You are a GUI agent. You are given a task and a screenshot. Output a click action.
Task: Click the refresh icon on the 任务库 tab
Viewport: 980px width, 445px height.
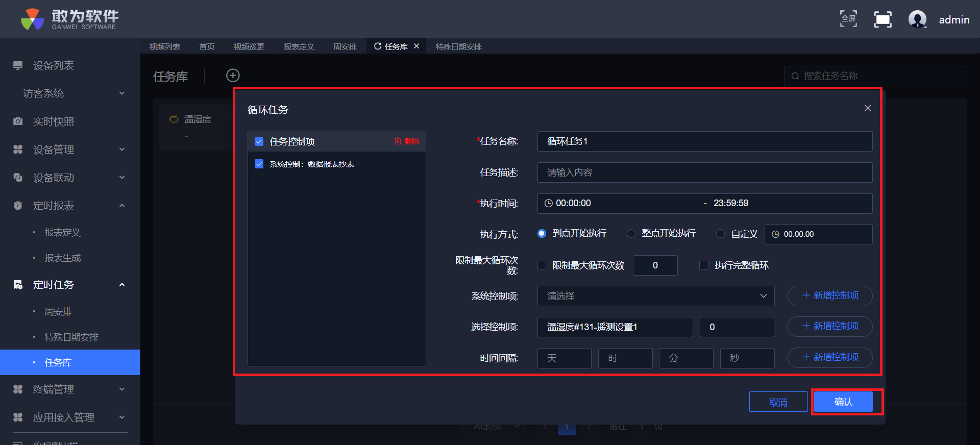pos(378,46)
